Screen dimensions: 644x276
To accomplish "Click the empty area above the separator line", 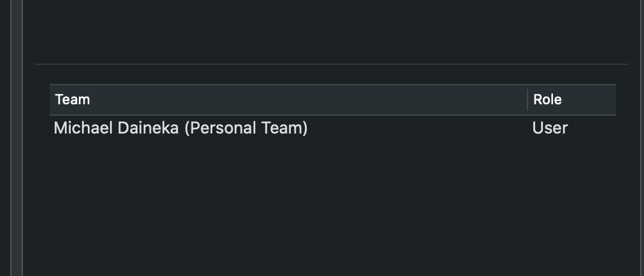I will point(332,31).
